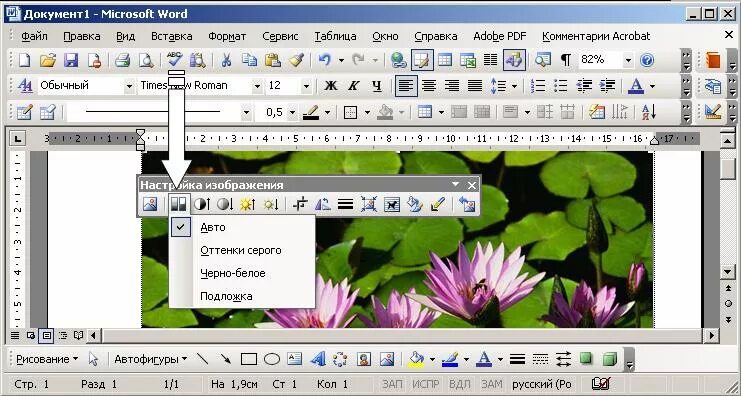The width and height of the screenshot is (741, 396).
Task: Open the line weight 0,5 dropdown
Action: (293, 112)
